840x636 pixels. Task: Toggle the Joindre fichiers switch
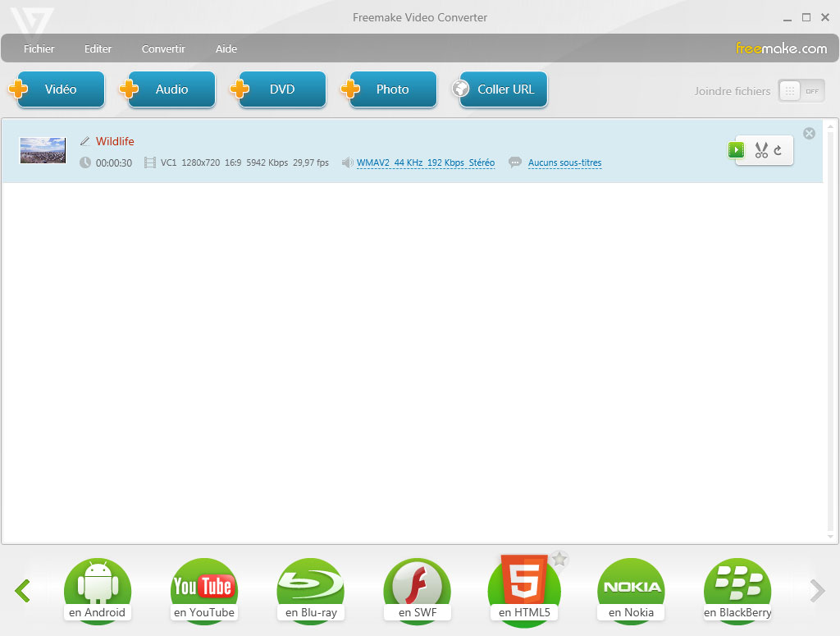tap(801, 91)
